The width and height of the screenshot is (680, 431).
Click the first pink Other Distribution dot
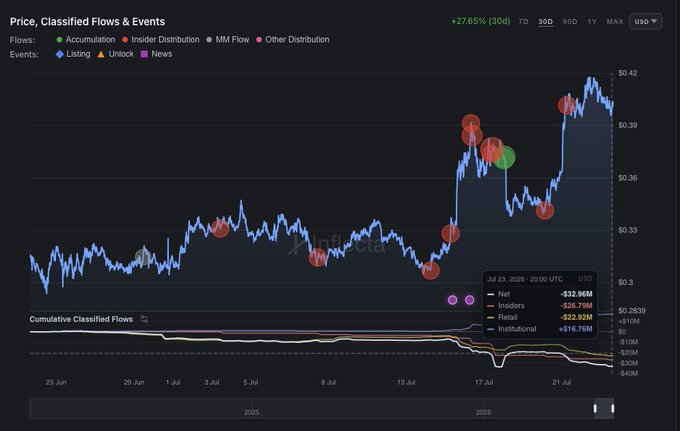[x=452, y=300]
